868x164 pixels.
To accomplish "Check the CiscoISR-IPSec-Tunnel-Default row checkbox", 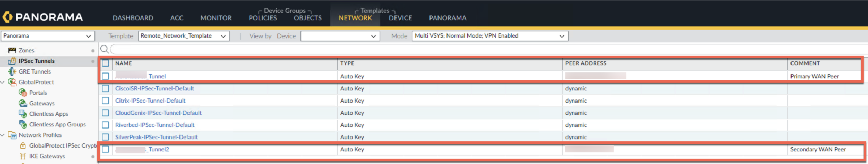I will pos(105,88).
